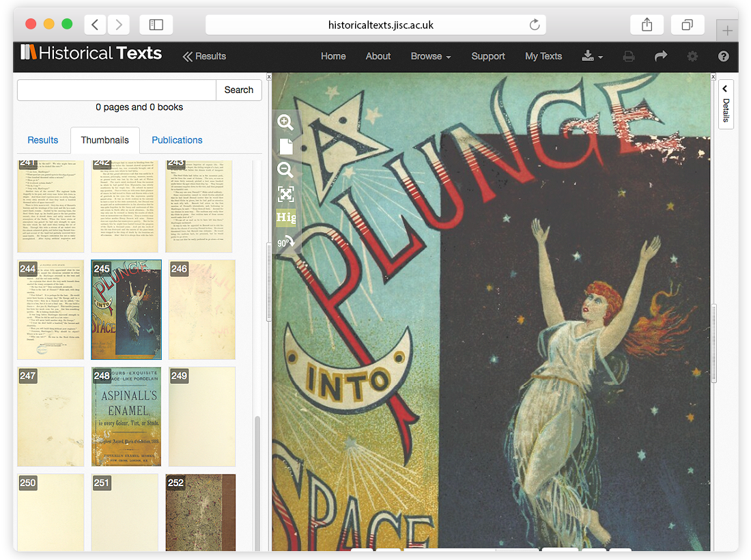751x560 pixels.
Task: Open page thumbnail 250
Action: tap(51, 513)
